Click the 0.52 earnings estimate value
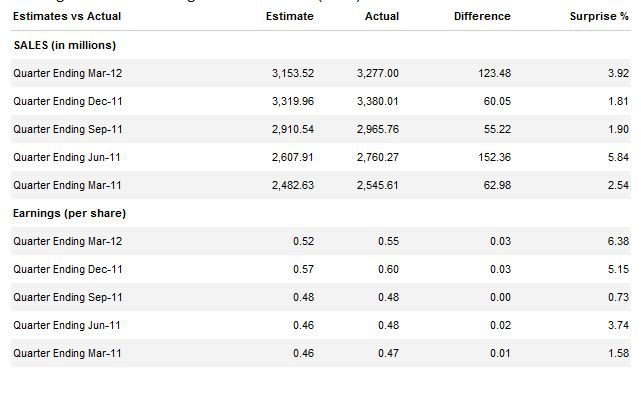Viewport: 641px width, 394px height. point(303,241)
